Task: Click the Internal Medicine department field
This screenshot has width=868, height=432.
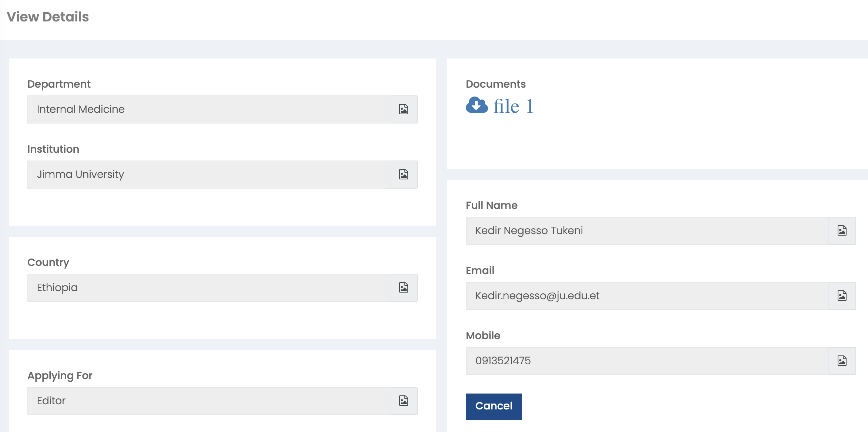Action: (x=208, y=109)
